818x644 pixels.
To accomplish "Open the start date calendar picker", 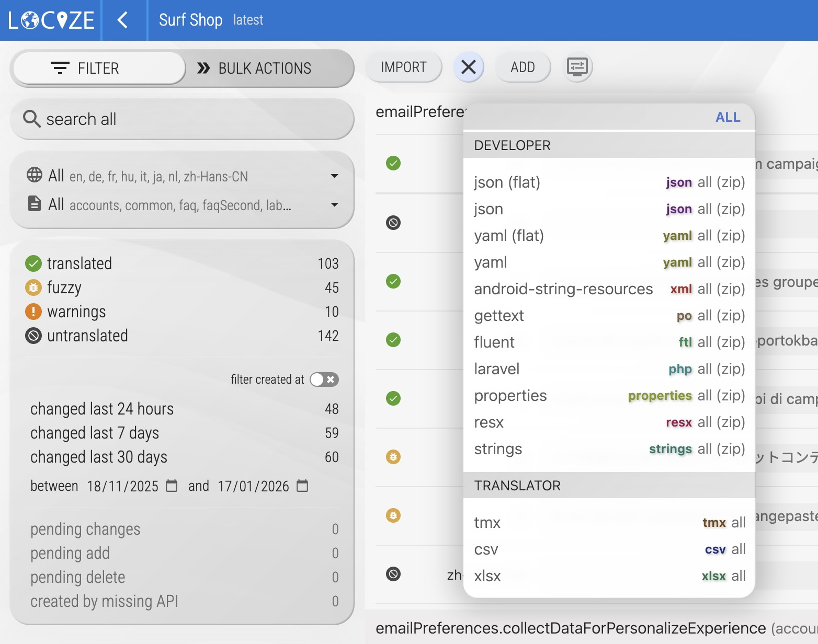I will pyautogui.click(x=172, y=486).
